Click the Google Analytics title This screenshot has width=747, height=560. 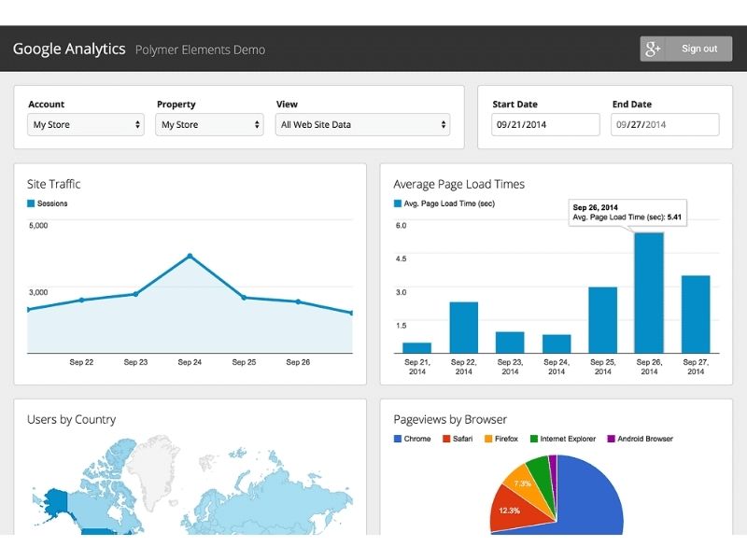tap(69, 49)
